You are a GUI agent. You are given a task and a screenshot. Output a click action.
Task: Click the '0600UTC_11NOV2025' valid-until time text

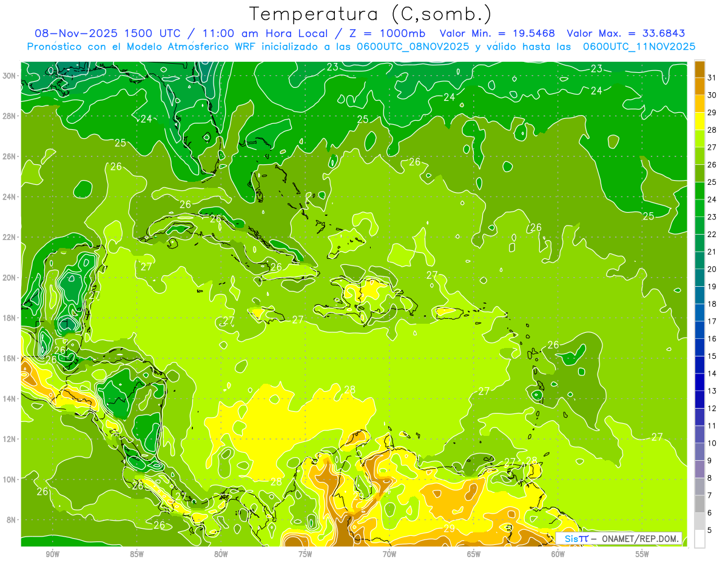tap(639, 46)
